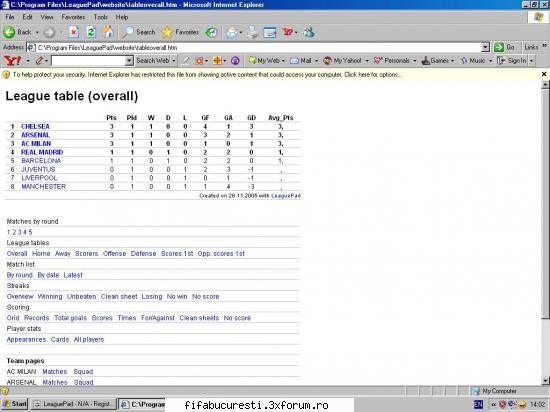This screenshot has width=550, height=412.
Task: Click the Yahoo Messenger toolbar icon
Action: click(288, 32)
